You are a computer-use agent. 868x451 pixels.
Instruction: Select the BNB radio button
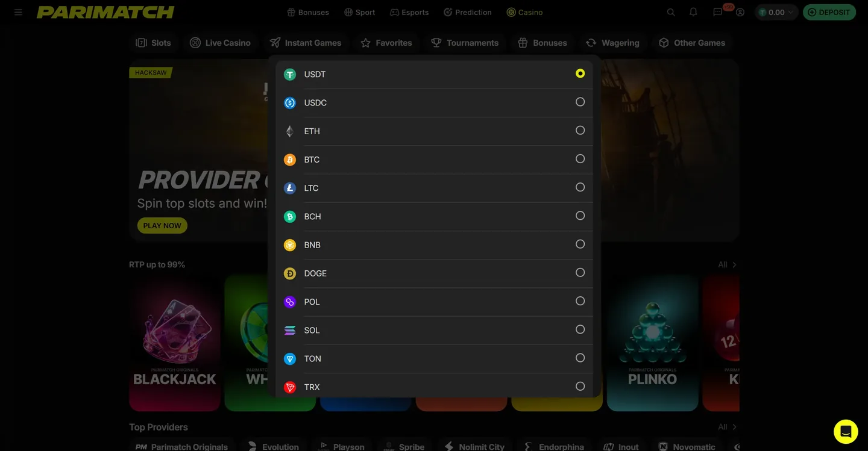tap(580, 244)
